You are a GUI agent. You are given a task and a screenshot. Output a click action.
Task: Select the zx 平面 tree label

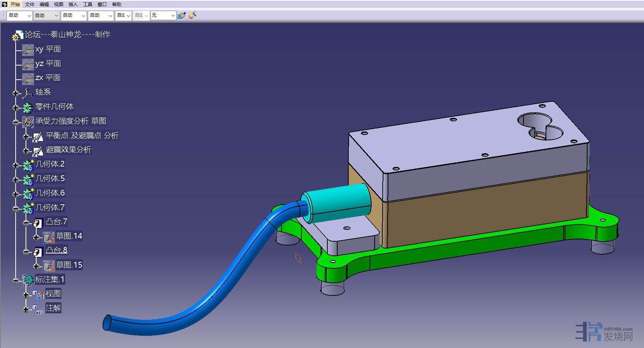coord(48,78)
